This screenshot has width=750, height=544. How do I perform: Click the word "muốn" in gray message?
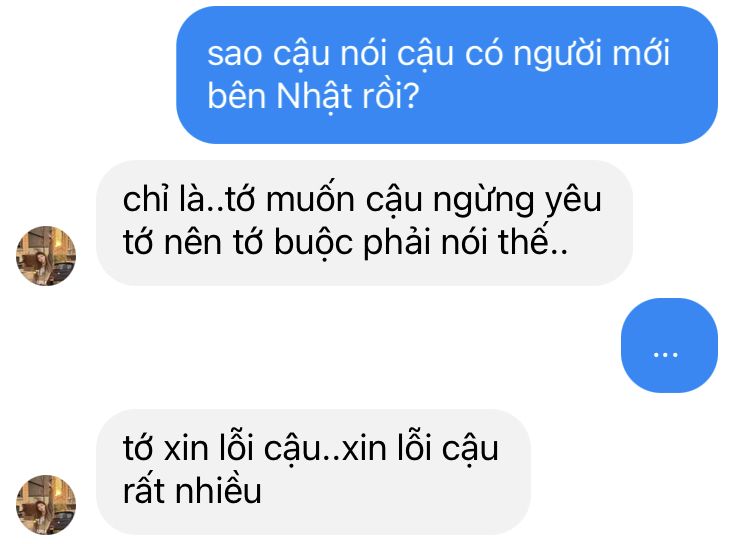(310, 199)
